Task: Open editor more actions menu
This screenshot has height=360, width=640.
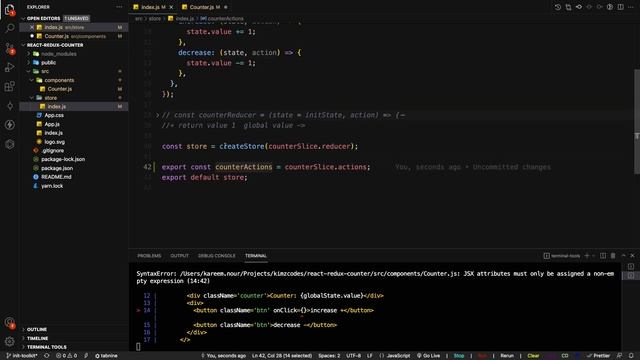Action: click(631, 7)
